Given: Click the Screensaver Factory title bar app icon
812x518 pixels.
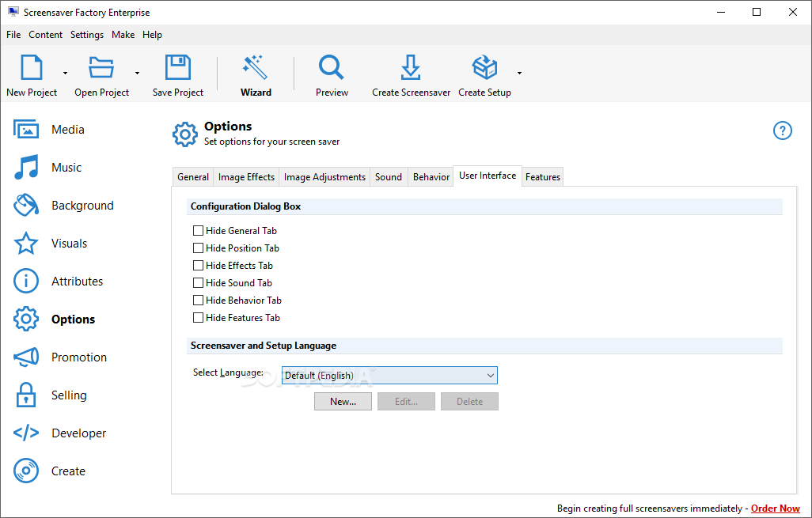Looking at the screenshot, I should (13, 12).
